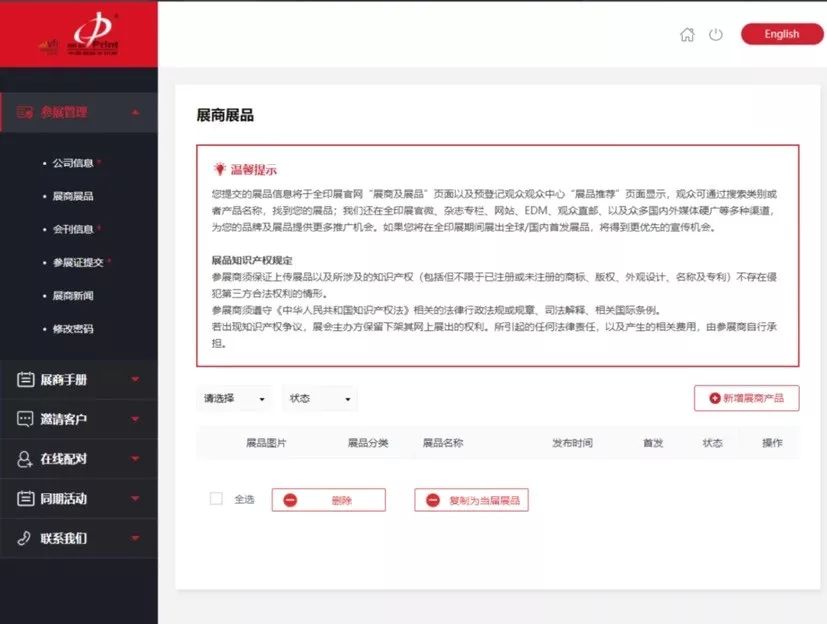Click the power logout icon
Screen dimensions: 827x624
pos(715,34)
